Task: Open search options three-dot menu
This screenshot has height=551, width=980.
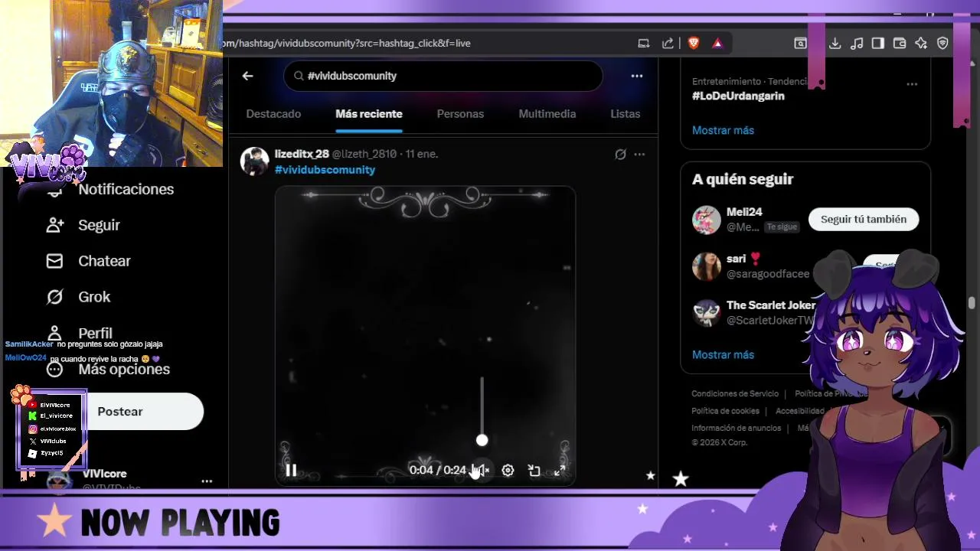Action: pyautogui.click(x=636, y=76)
